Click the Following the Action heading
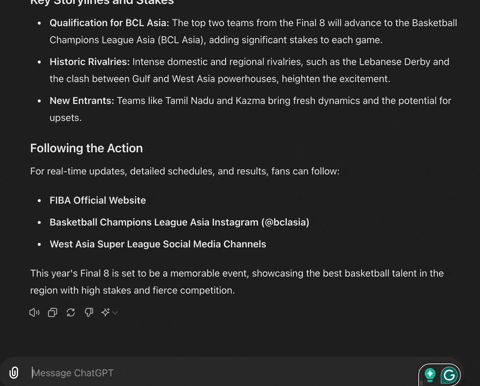The image size is (480, 386). [x=86, y=148]
